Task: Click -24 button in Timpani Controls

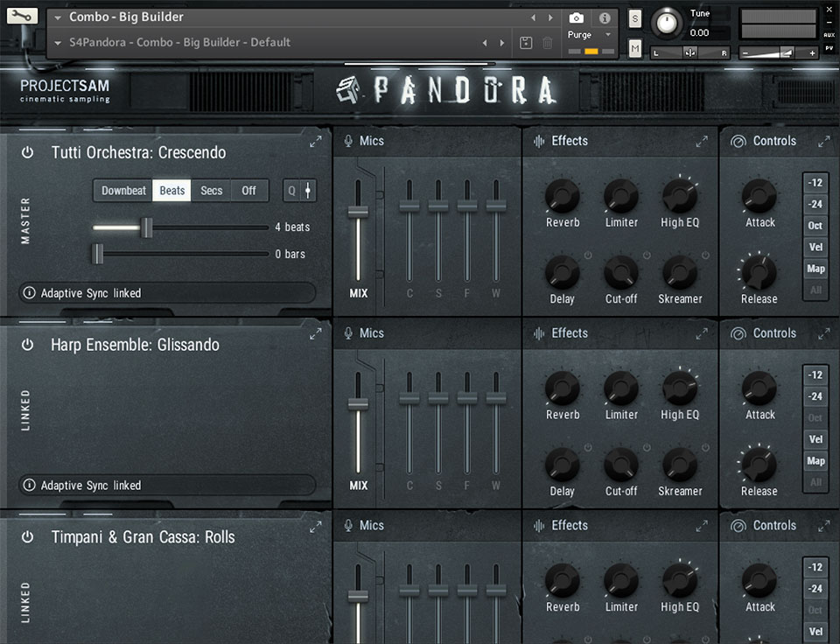Action: click(815, 589)
